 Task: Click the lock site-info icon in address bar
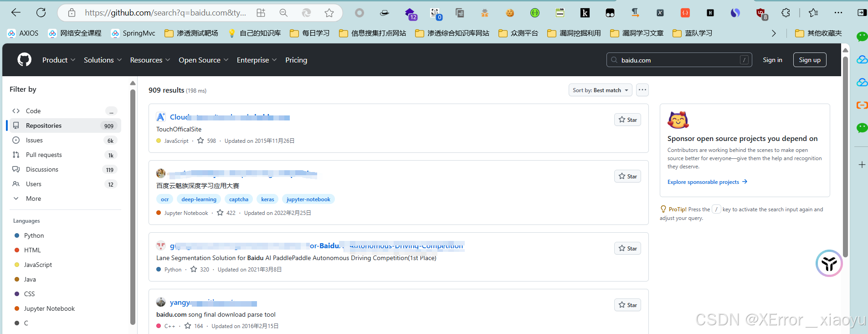pyautogui.click(x=72, y=13)
